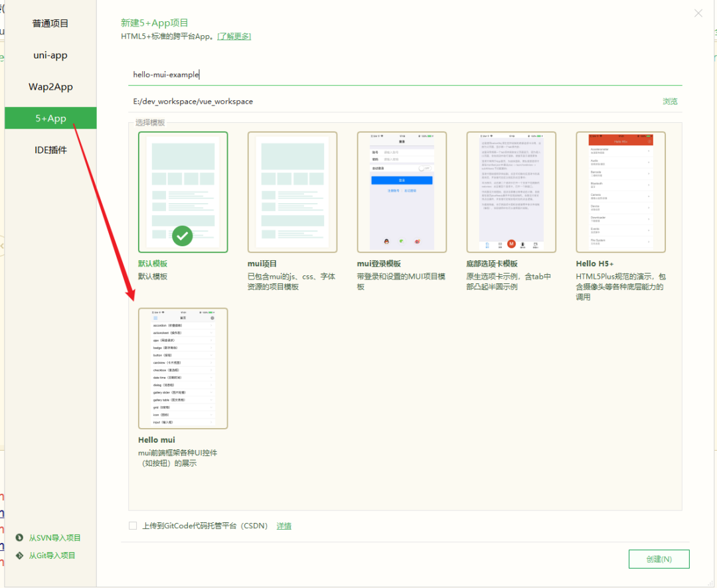Viewport: 717px width, 588px height.
Task: Click the 默认模板 template title
Action: point(153,263)
